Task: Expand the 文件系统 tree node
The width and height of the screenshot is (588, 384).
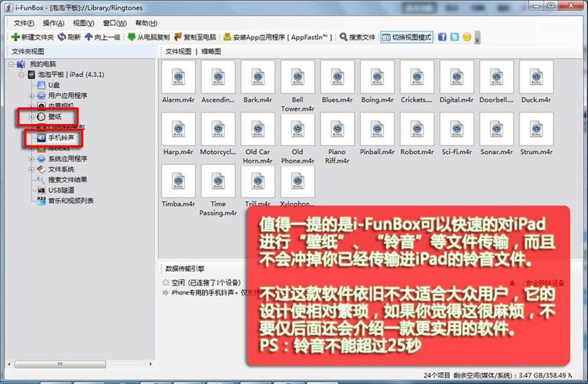Action: click(32, 169)
